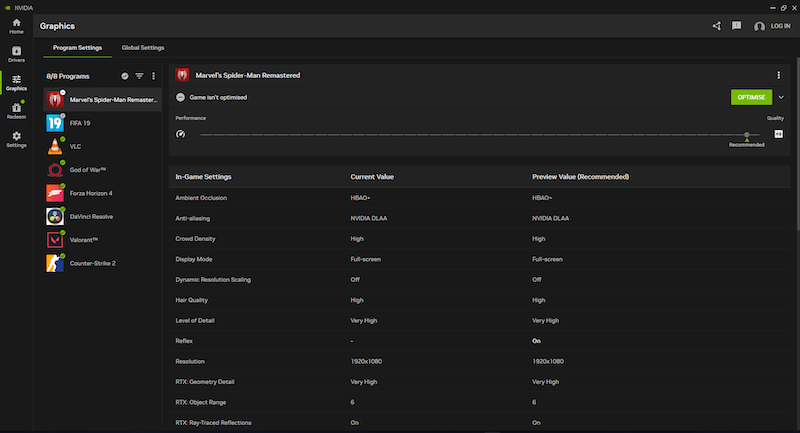
Task: Select God of War icon
Action: (55, 170)
